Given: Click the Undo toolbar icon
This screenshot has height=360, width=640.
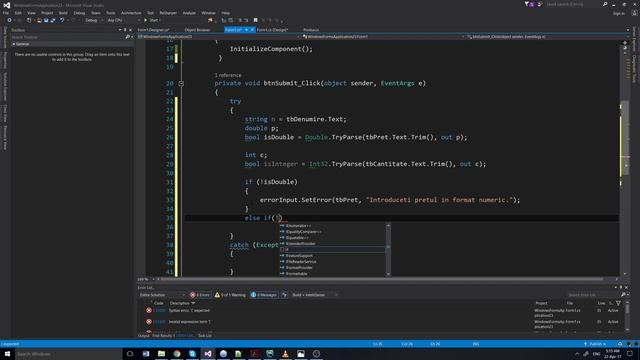Looking at the screenshot, I should [62, 20].
